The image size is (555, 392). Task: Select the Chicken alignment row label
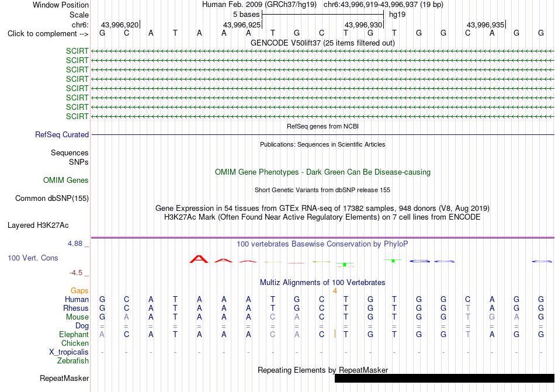tap(75, 343)
